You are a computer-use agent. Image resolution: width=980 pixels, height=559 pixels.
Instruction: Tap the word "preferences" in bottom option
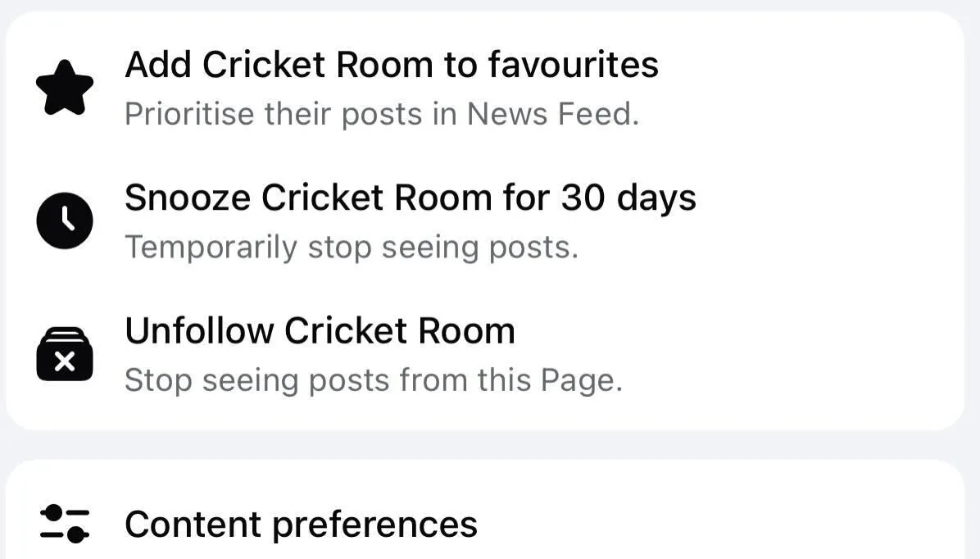(374, 525)
